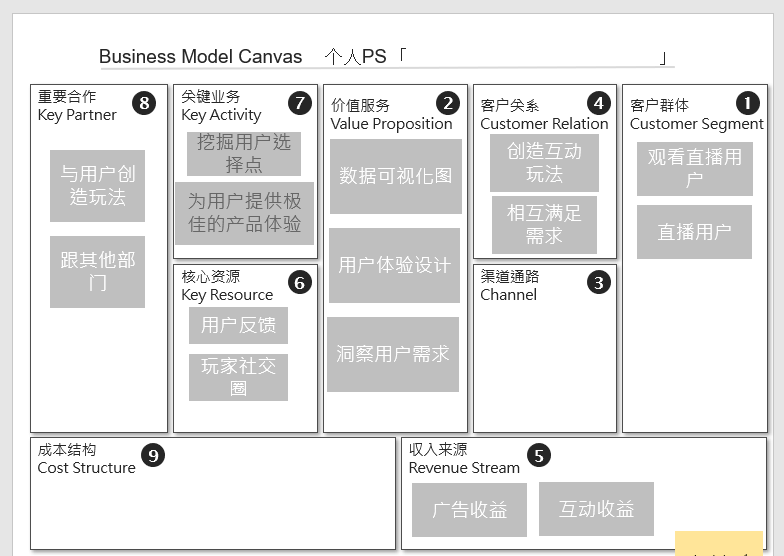Viewport: 784px width, 556px height.
Task: Select the number 3 badge in Channel
Action: 598,283
